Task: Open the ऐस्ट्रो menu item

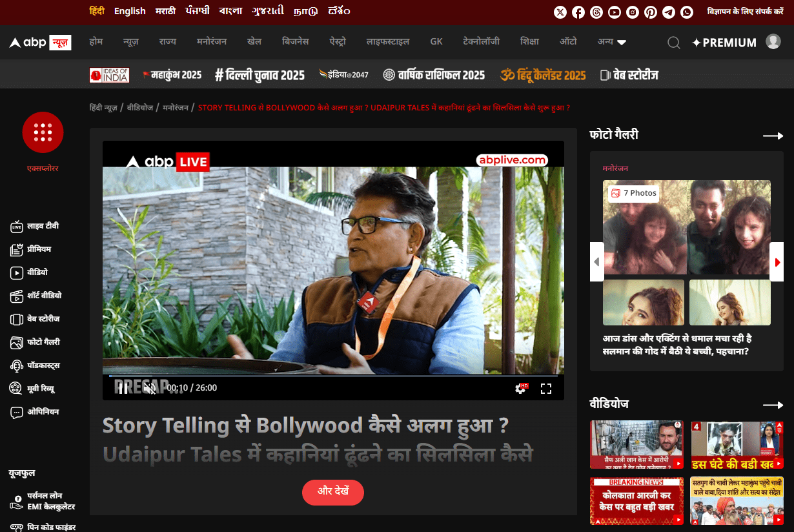Action: (338, 42)
